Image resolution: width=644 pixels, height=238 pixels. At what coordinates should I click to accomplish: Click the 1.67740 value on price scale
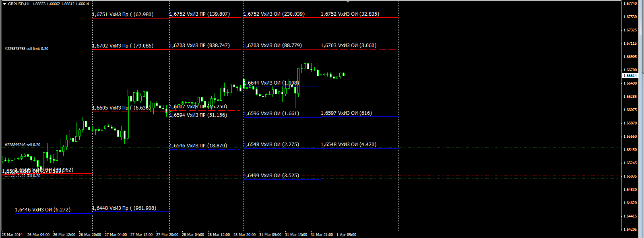[630, 4]
